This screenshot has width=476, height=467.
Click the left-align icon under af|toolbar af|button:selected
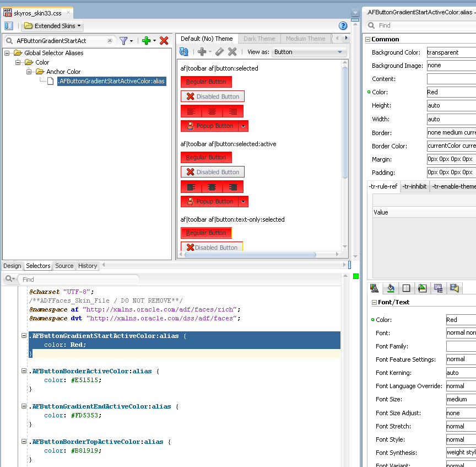point(191,111)
